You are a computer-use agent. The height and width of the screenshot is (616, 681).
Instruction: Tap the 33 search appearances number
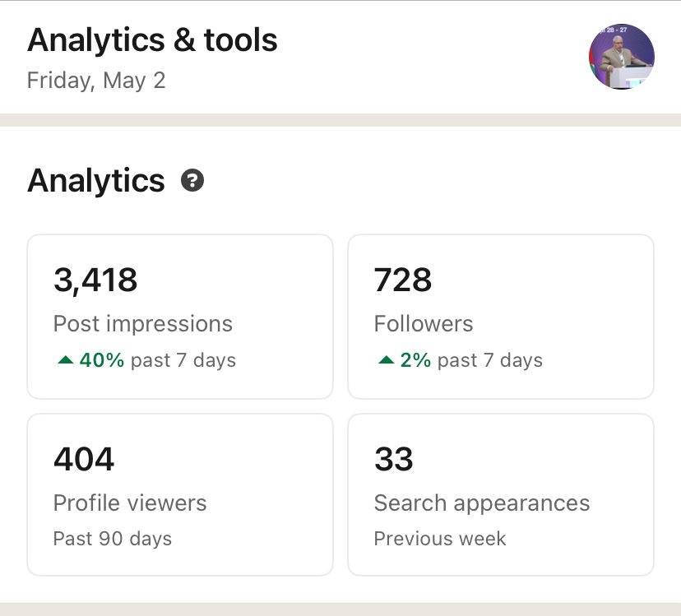click(x=394, y=459)
